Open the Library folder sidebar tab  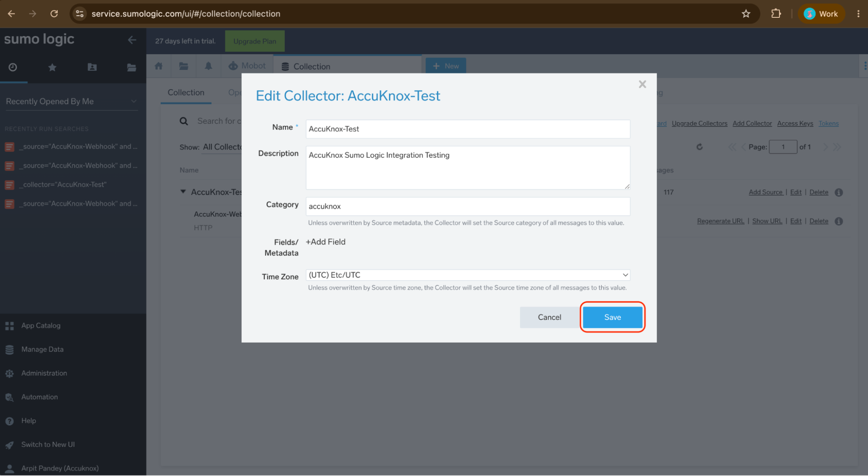point(132,67)
